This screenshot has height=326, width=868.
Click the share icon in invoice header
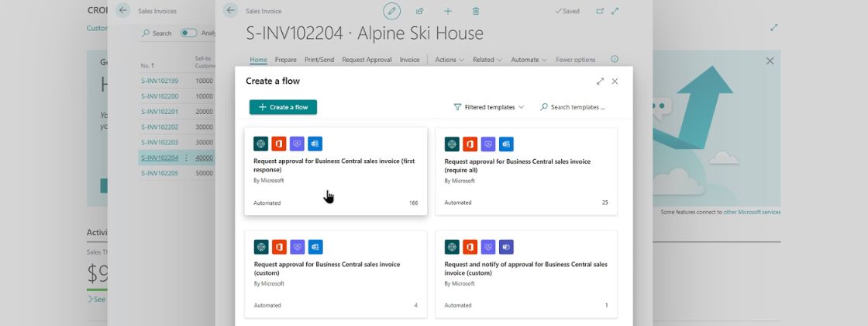pyautogui.click(x=419, y=11)
